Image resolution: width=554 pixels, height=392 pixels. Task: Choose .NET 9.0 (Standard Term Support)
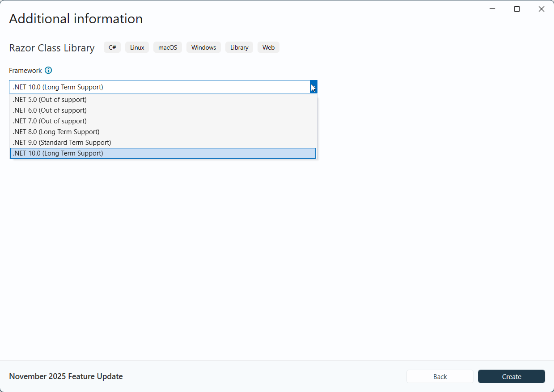(x=62, y=142)
